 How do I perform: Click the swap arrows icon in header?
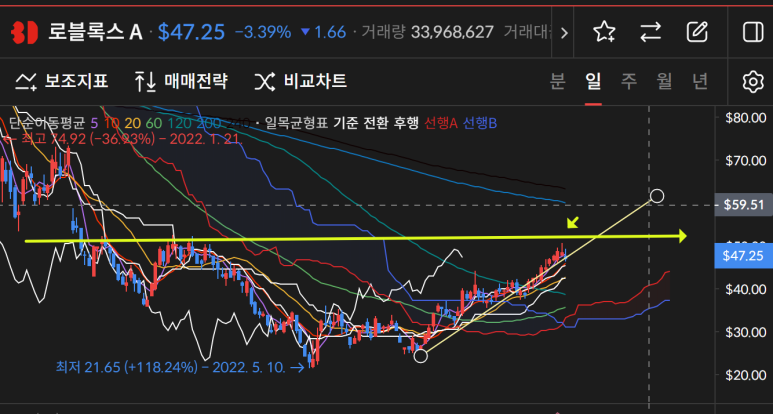(650, 33)
